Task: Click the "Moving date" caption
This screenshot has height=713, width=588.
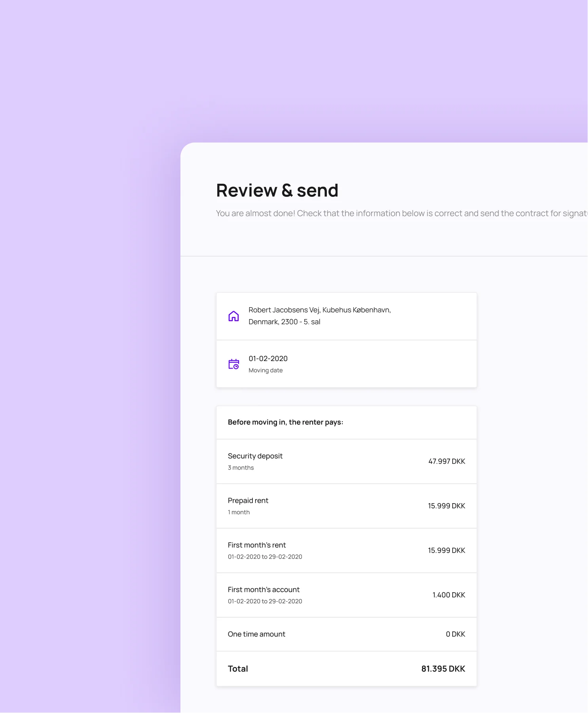Action: point(266,370)
